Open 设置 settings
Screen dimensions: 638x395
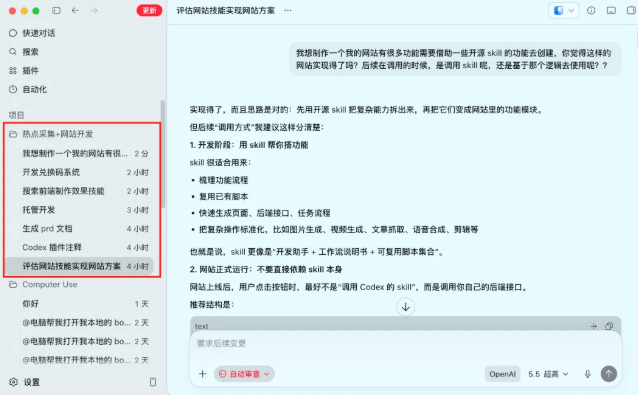(x=32, y=382)
